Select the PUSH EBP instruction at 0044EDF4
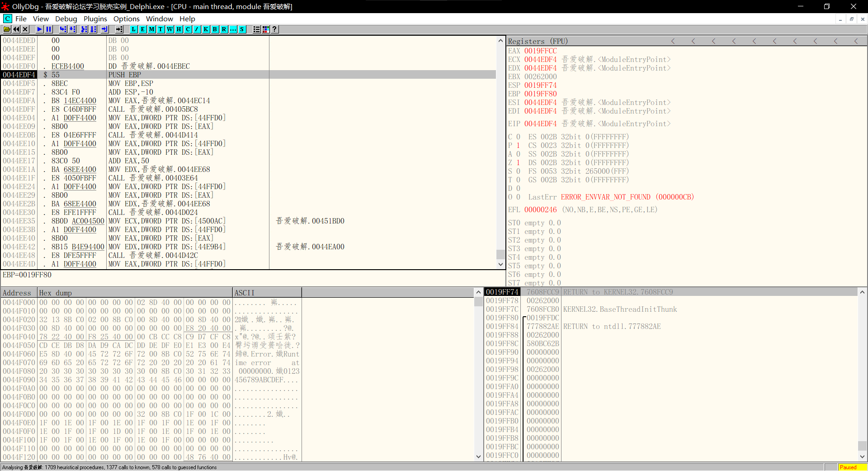 pos(125,75)
